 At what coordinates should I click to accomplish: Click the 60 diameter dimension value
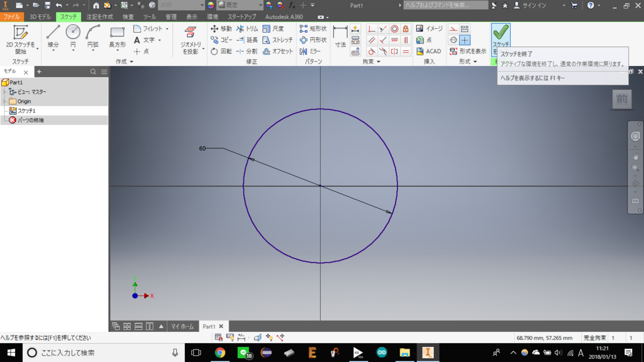tap(202, 148)
